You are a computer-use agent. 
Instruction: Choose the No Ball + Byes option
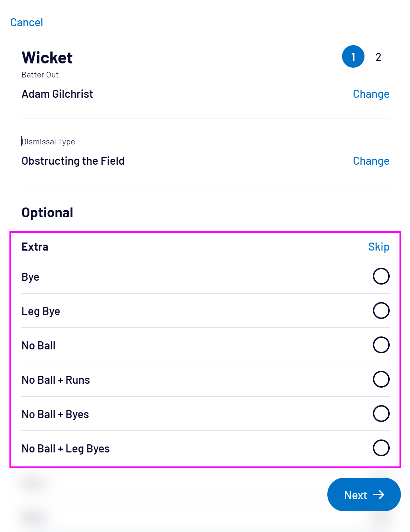pyautogui.click(x=381, y=414)
